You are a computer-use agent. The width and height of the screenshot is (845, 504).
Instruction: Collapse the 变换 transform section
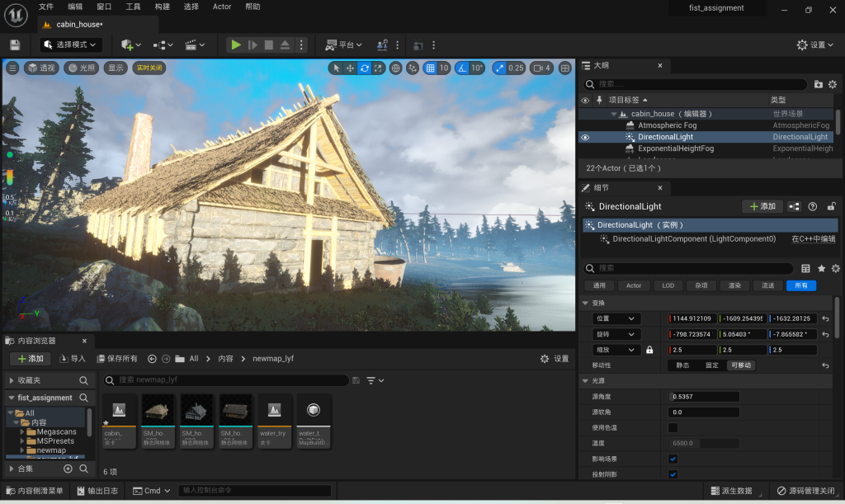pos(585,304)
